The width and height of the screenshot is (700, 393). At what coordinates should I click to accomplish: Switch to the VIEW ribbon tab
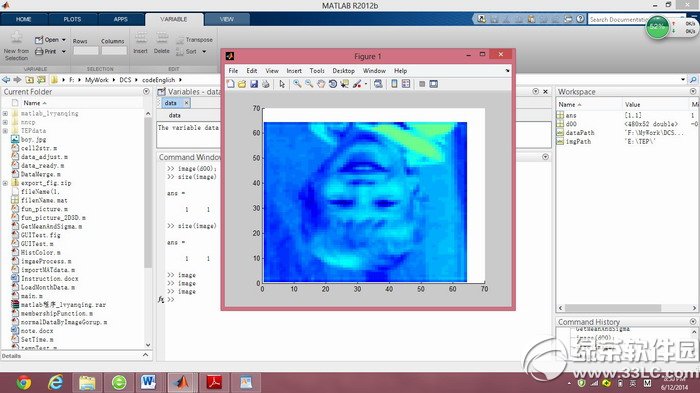(x=227, y=19)
